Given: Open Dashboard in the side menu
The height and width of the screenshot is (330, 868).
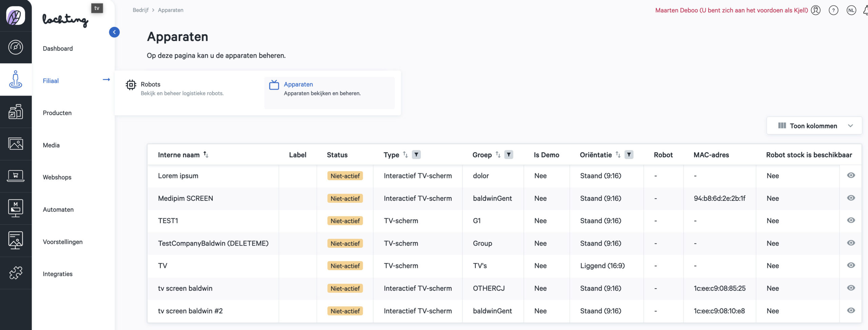Looking at the screenshot, I should point(58,48).
